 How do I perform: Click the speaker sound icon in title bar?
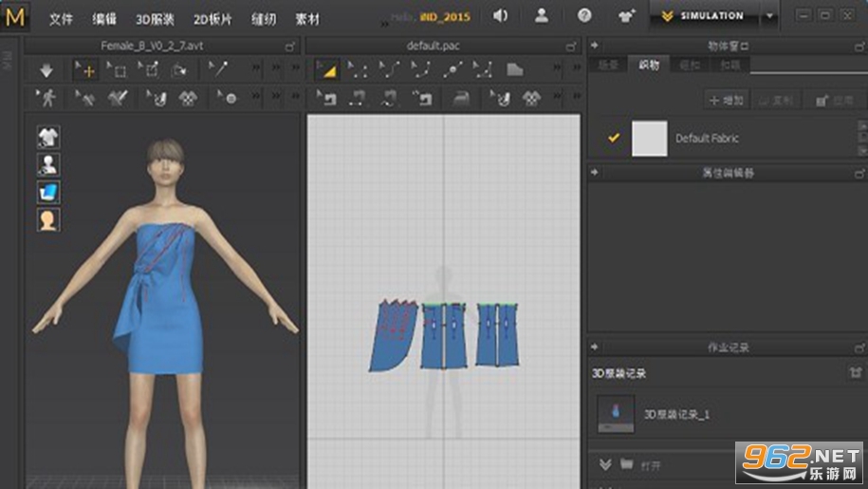(501, 15)
